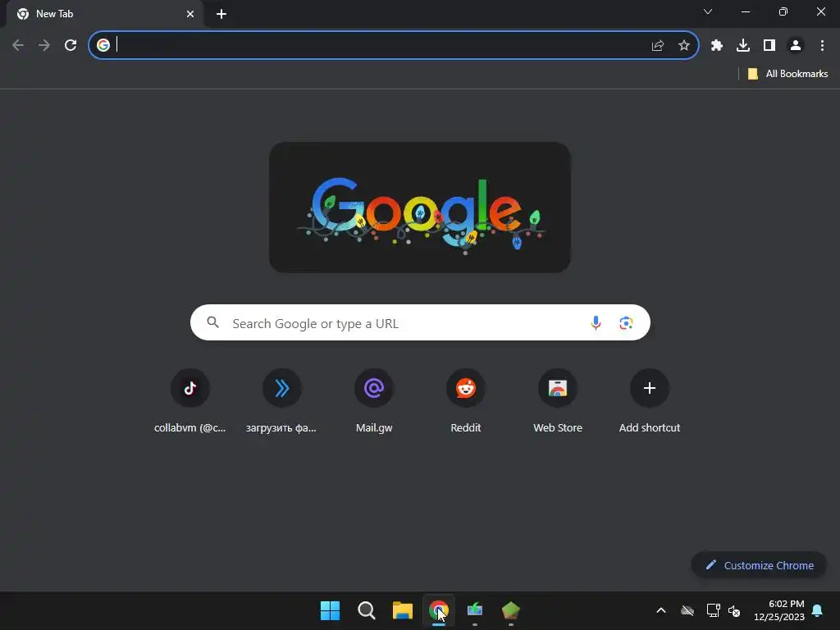Click the browser forward arrow
840x630 pixels.
tap(44, 45)
